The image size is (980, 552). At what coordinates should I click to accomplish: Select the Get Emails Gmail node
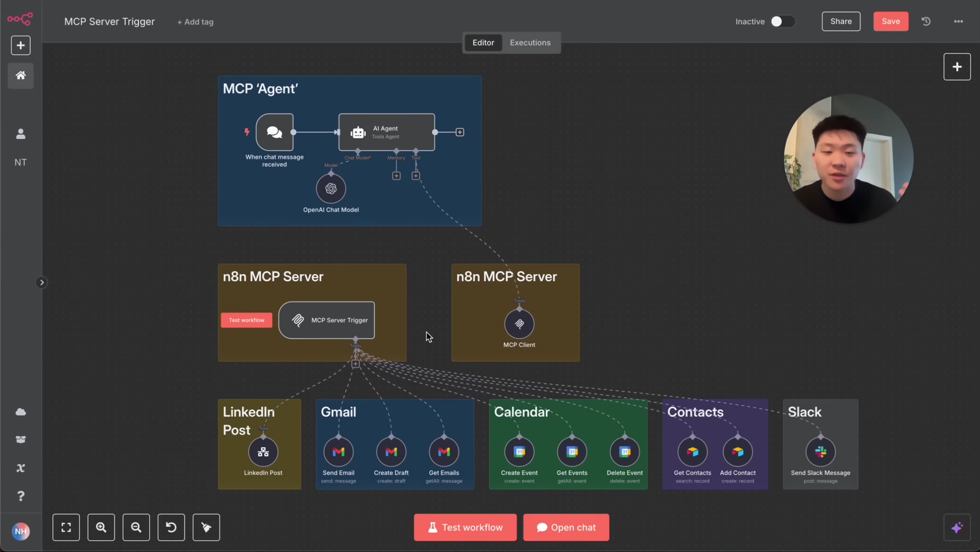point(444,452)
